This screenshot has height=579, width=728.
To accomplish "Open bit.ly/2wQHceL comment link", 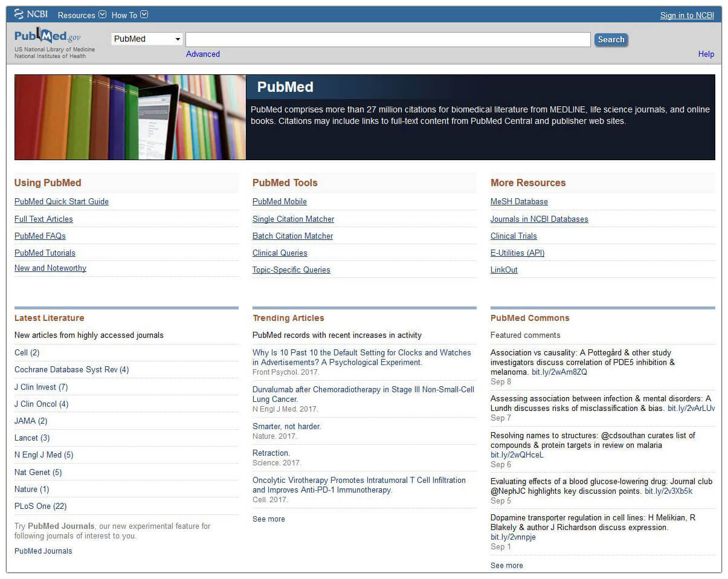I will (517, 455).
